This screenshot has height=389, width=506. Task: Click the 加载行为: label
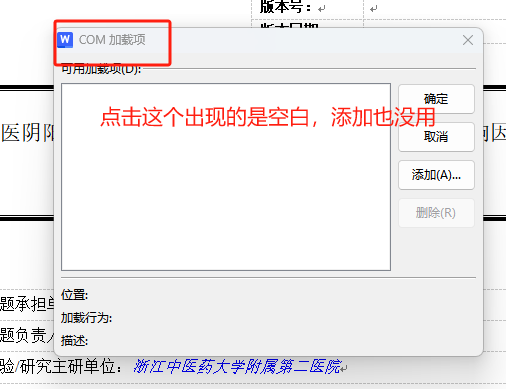click(86, 318)
